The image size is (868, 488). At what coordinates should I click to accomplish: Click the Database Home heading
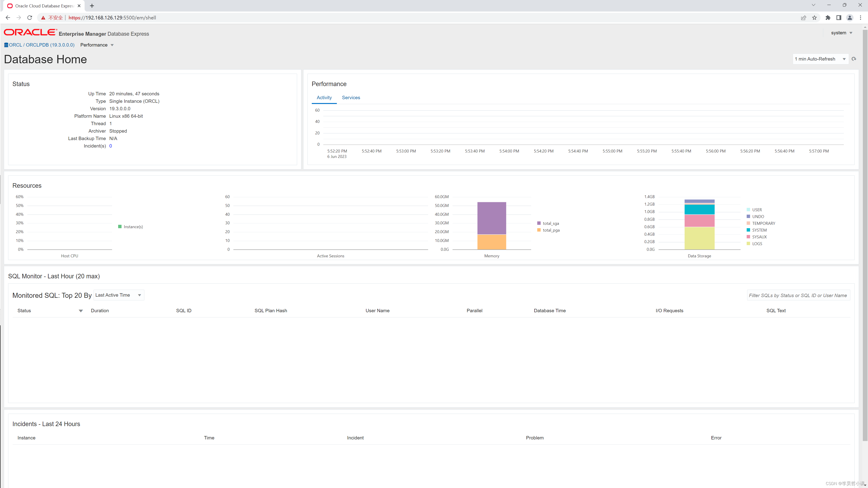coord(45,59)
